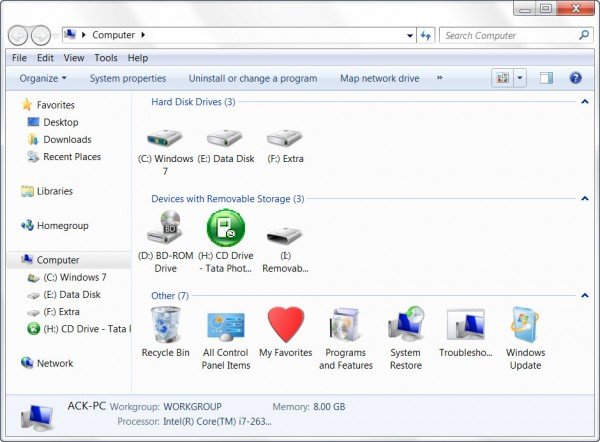
Task: Select Libraries in navigation pane
Action: pyautogui.click(x=55, y=191)
